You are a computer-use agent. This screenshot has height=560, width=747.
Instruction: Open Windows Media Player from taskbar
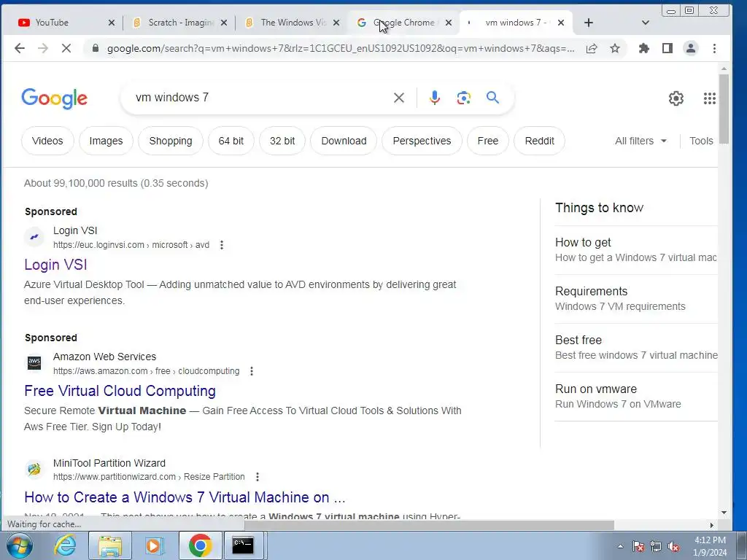point(155,545)
